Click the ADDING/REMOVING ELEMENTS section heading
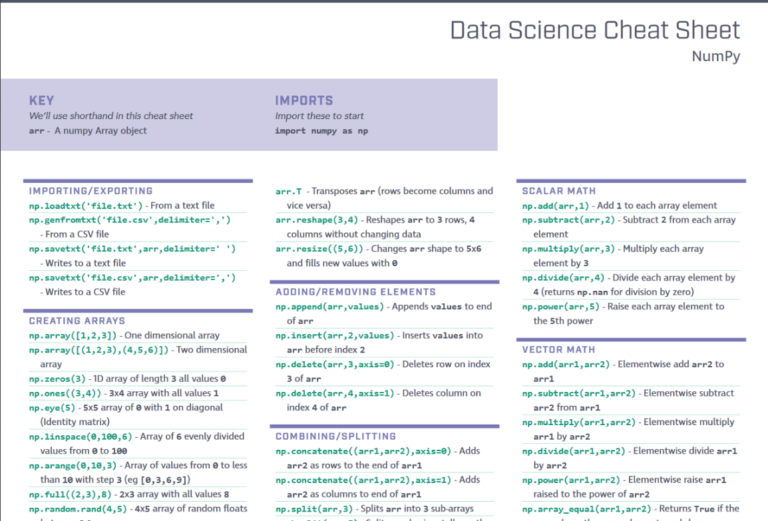Screen dimensions: 768x521 [354, 291]
